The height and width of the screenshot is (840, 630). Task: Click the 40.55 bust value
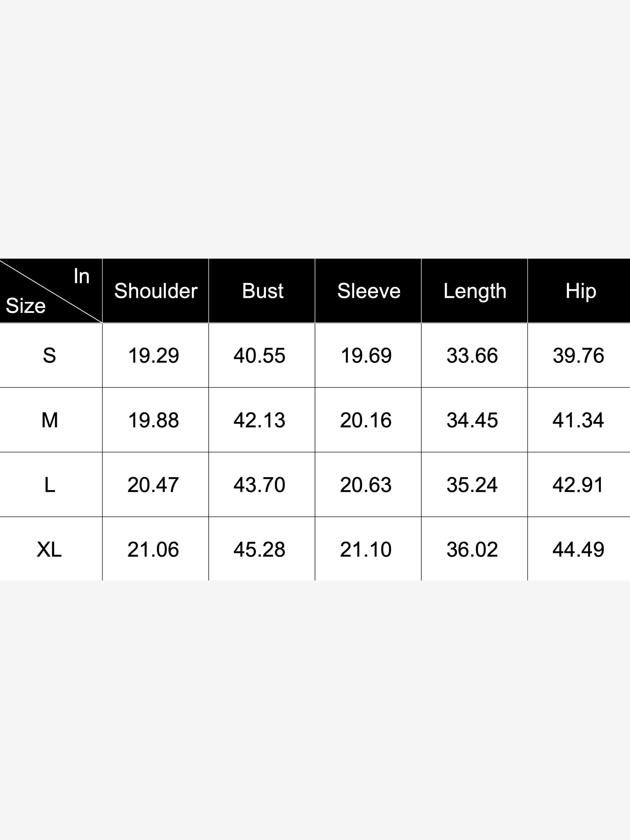(259, 355)
